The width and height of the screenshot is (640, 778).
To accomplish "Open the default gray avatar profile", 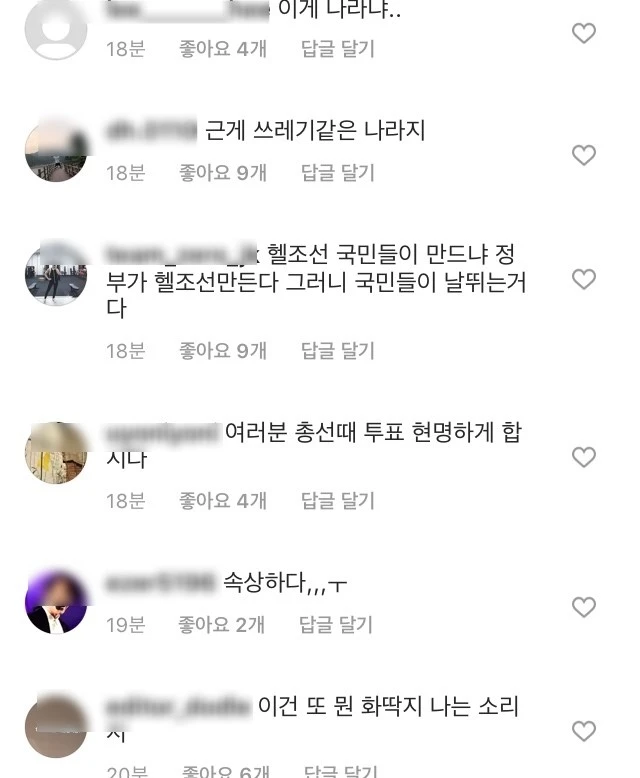I will tap(56, 29).
